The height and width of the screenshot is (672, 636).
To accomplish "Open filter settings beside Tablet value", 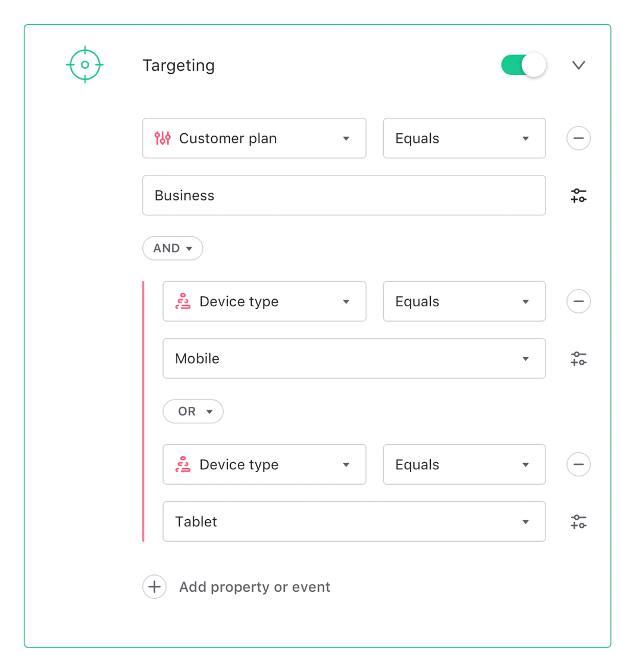I will [x=578, y=522].
